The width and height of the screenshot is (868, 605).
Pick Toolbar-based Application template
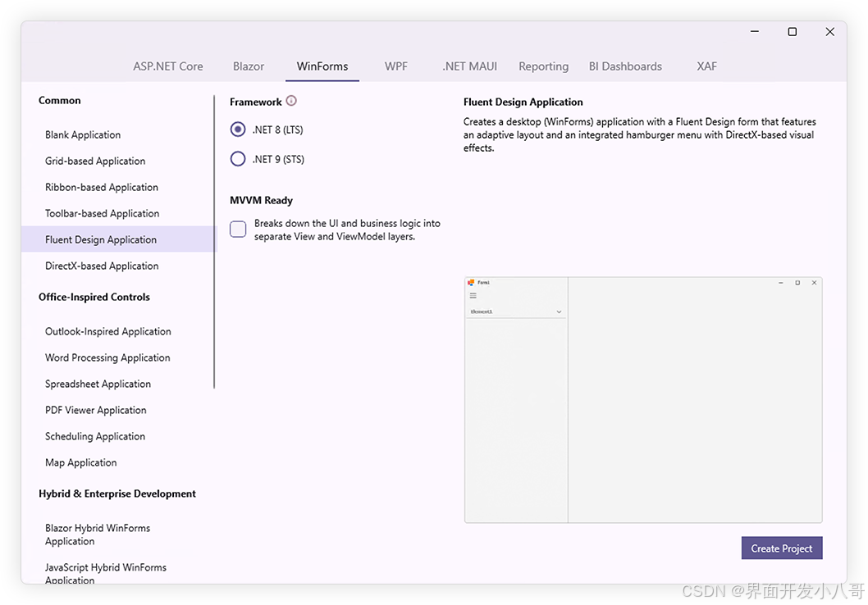tap(119, 213)
